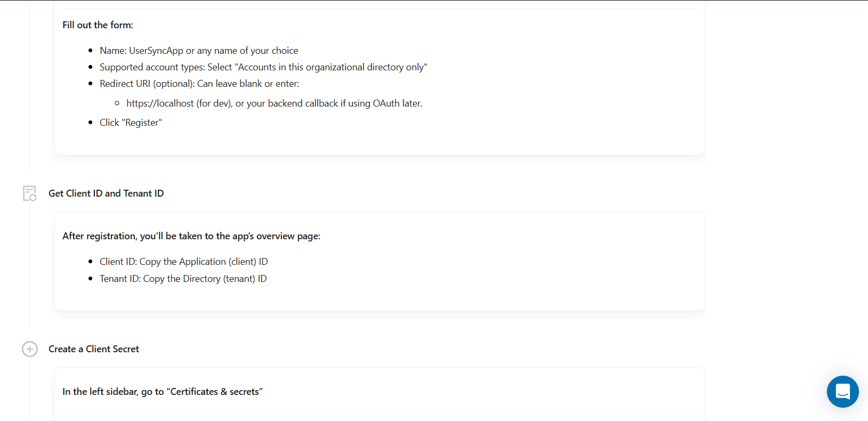
Task: Click the https://localhost URL text
Action: (x=160, y=103)
